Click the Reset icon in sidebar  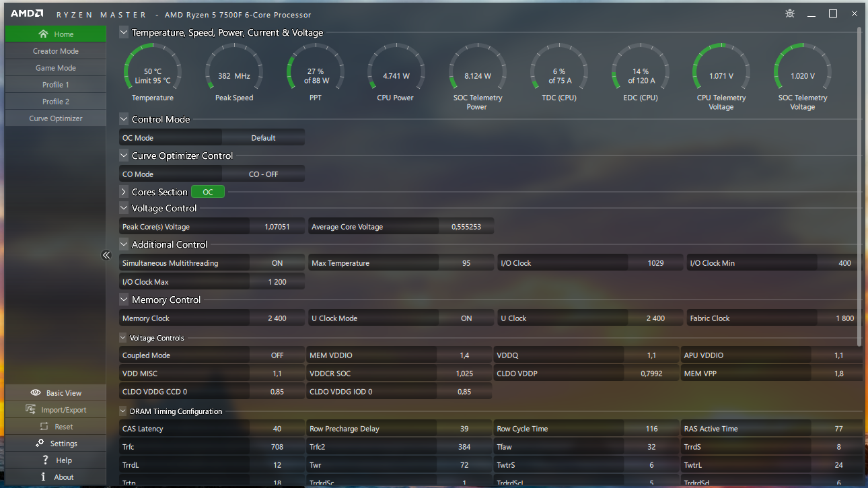pyautogui.click(x=44, y=426)
